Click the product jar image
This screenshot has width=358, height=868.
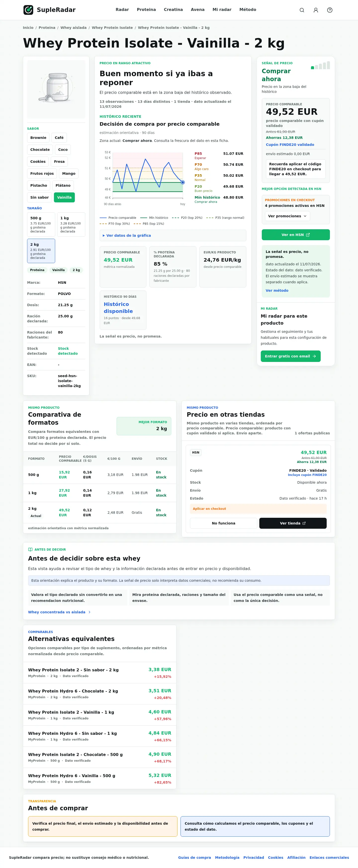[56, 89]
